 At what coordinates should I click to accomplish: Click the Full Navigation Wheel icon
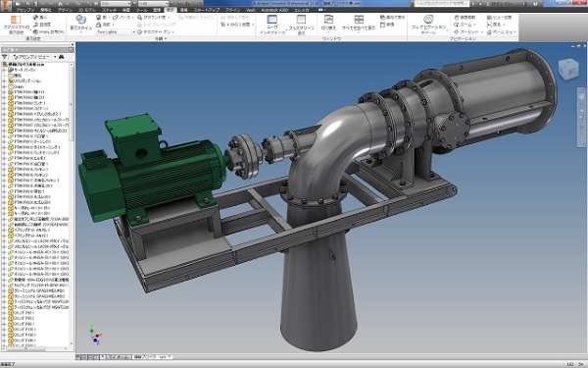click(x=428, y=20)
